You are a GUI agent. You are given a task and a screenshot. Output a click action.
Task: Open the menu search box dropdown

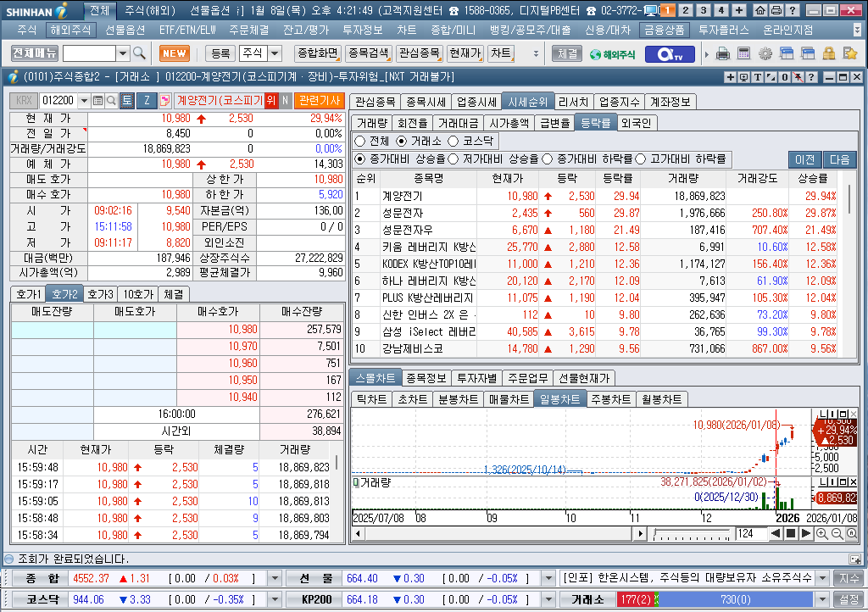pyautogui.click(x=123, y=53)
